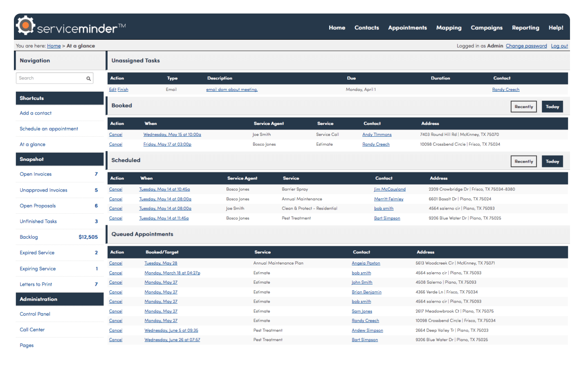
Task: Open Tuesday May 14 at 10:45a appointment
Action: pyautogui.click(x=164, y=190)
